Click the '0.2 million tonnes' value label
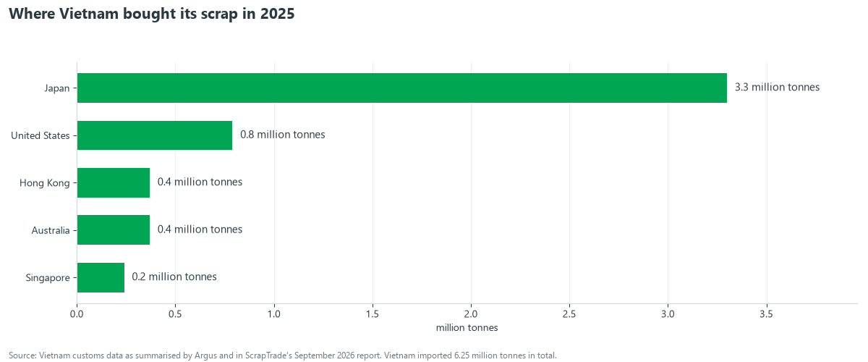 click(174, 277)
